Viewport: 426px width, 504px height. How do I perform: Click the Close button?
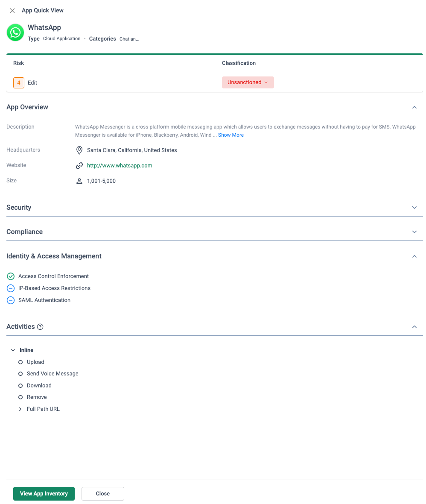point(102,493)
